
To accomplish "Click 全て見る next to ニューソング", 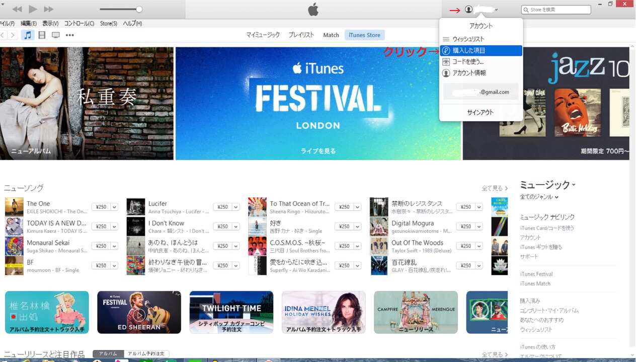I will (x=495, y=188).
